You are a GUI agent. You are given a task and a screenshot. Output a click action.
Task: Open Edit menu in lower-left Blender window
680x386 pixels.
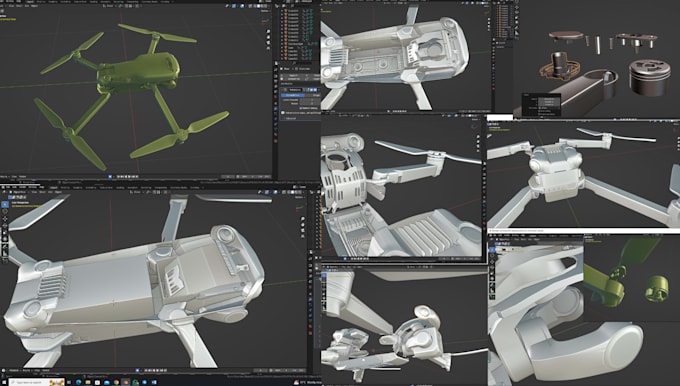[x=14, y=187]
